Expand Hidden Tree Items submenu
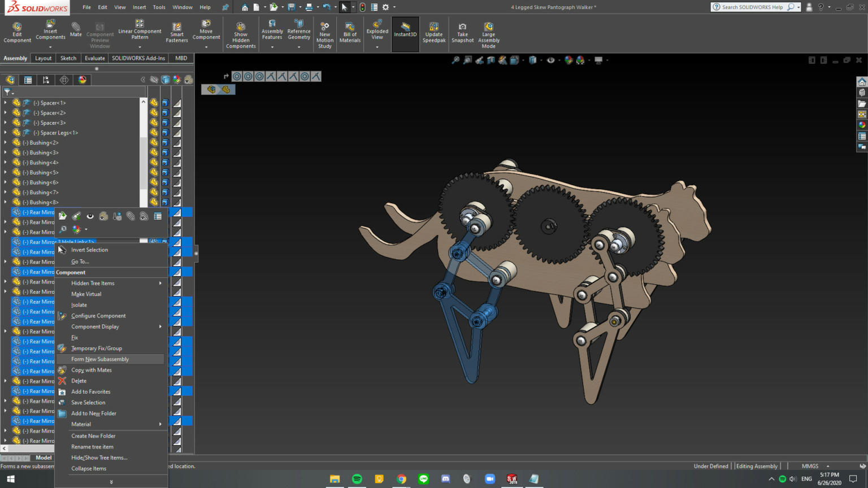This screenshot has height=488, width=868. [112, 283]
